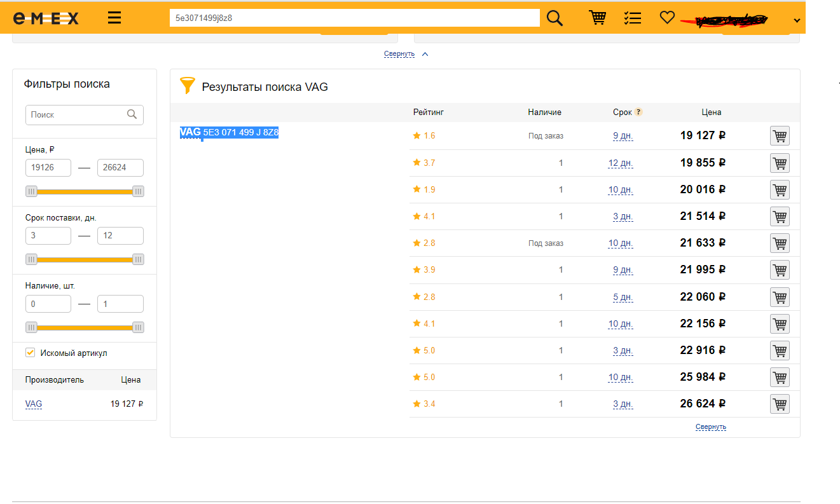This screenshot has width=840, height=504.
Task: Uncheck the Искомый артикул checkbox
Action: click(30, 353)
